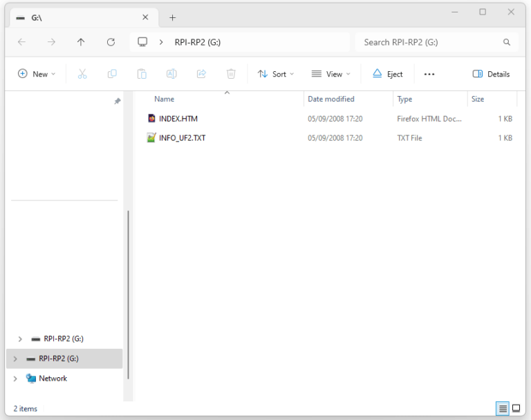Share the file with Share icon
Viewport: 531px width, 420px height.
[201, 74]
